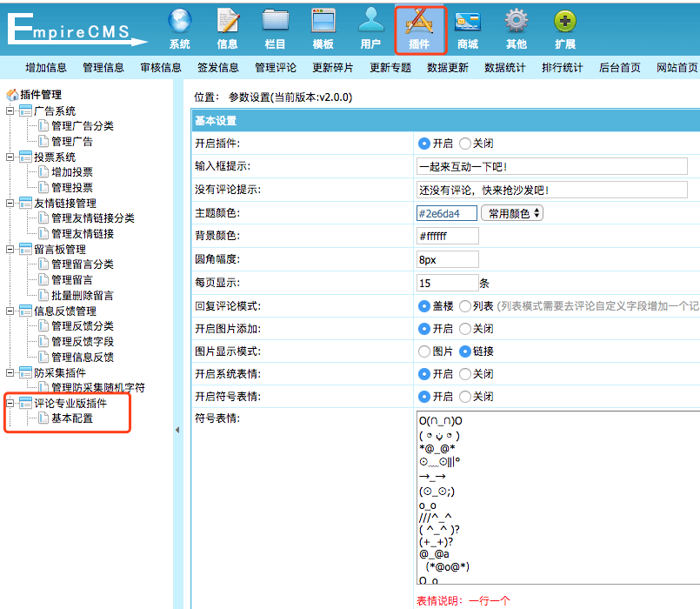Collapse the 留言板管理 tree node
The height and width of the screenshot is (609, 700).
[10, 250]
